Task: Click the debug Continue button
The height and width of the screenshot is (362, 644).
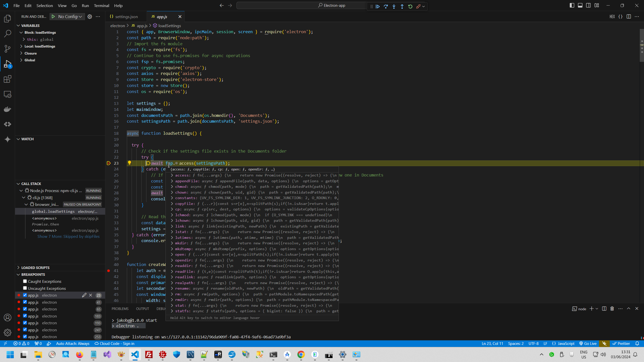Action: tap(378, 7)
